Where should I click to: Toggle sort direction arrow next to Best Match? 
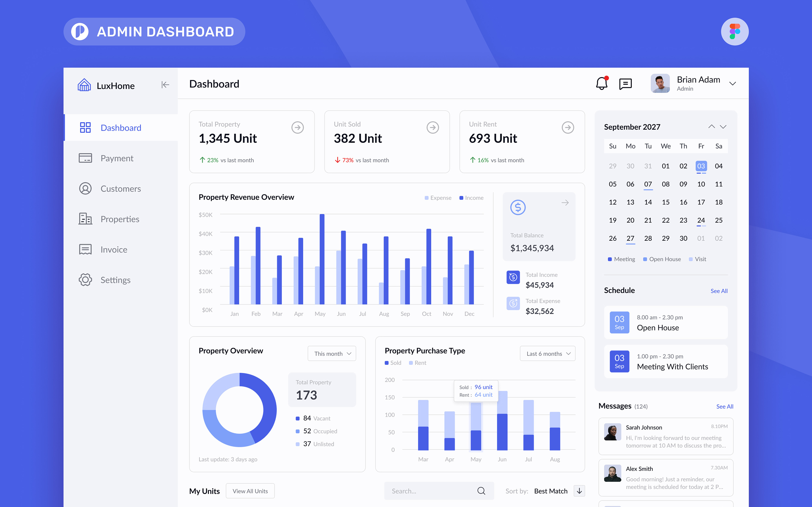[x=580, y=491]
